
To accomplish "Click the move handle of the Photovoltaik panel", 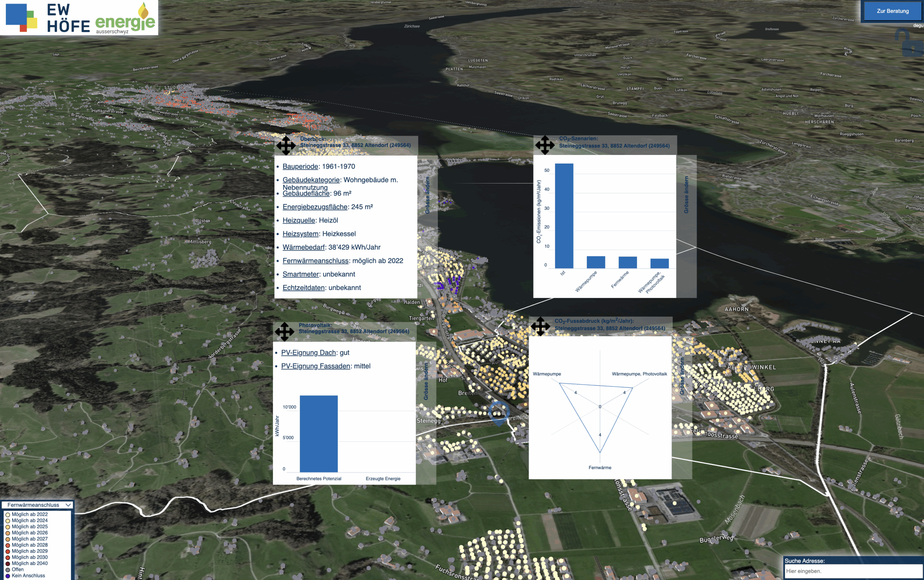I will point(284,332).
